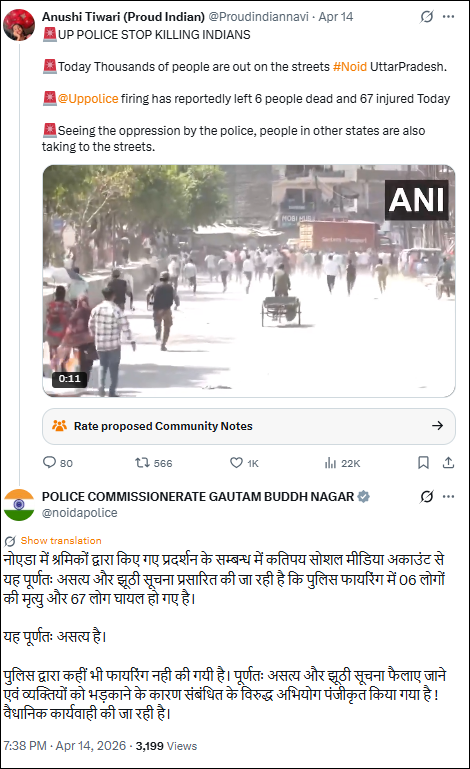Open the @Uppolice mention

coord(88,99)
